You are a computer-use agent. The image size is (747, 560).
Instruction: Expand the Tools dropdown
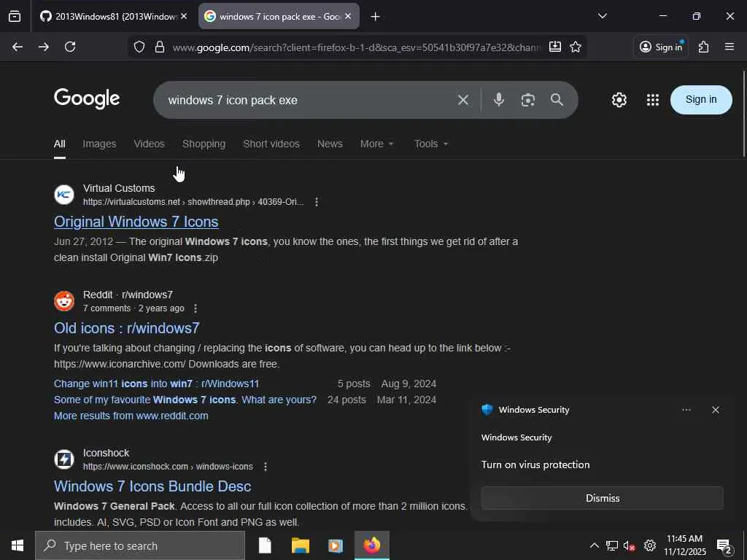click(431, 144)
